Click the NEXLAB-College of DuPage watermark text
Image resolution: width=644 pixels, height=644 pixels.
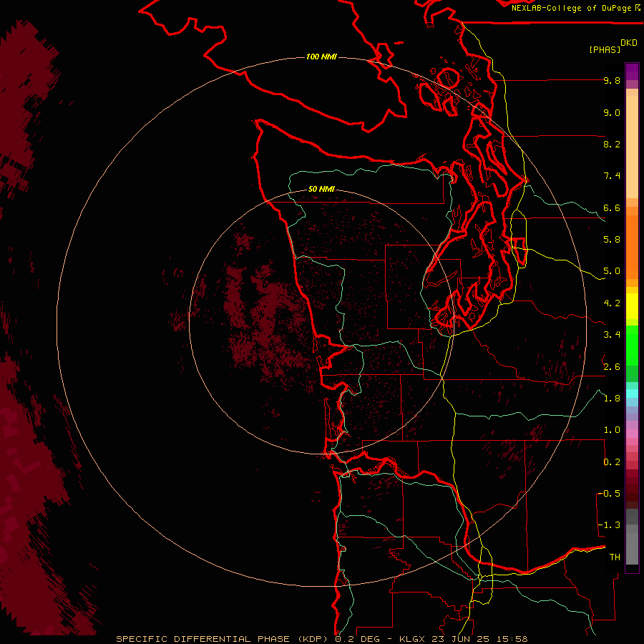pyautogui.click(x=572, y=8)
